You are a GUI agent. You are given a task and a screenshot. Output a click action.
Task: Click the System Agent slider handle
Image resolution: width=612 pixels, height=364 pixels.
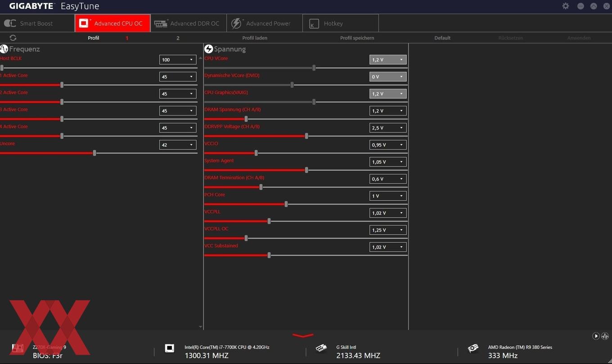click(x=306, y=170)
